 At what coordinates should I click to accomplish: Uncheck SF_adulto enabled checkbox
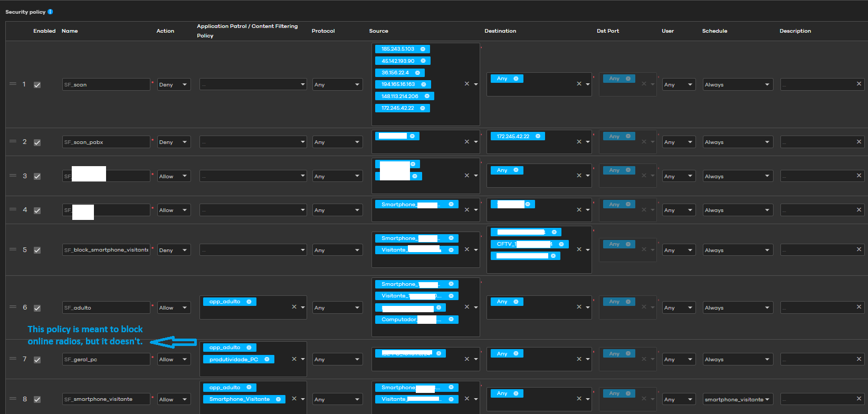(x=37, y=308)
